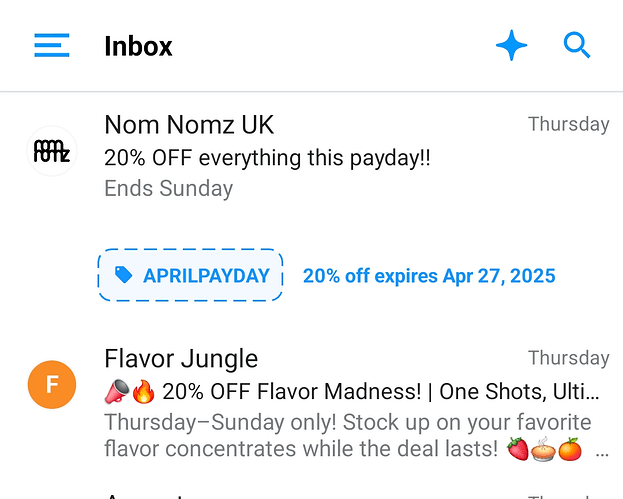Click the Thursday timestamp on the Flavor Jungle email
This screenshot has height=499, width=623.
point(569,358)
